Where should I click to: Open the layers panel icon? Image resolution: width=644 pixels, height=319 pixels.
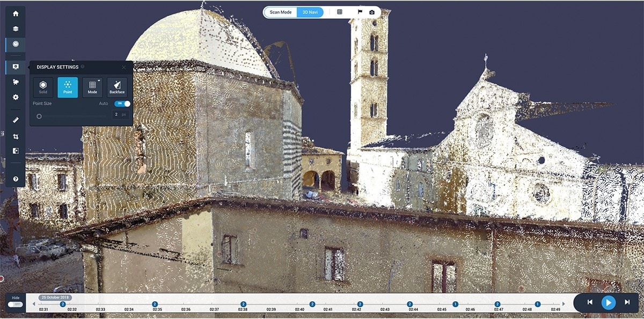tap(16, 28)
